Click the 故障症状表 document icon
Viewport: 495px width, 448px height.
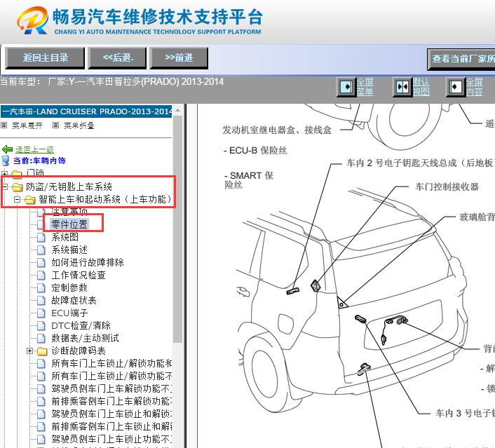pos(41,300)
